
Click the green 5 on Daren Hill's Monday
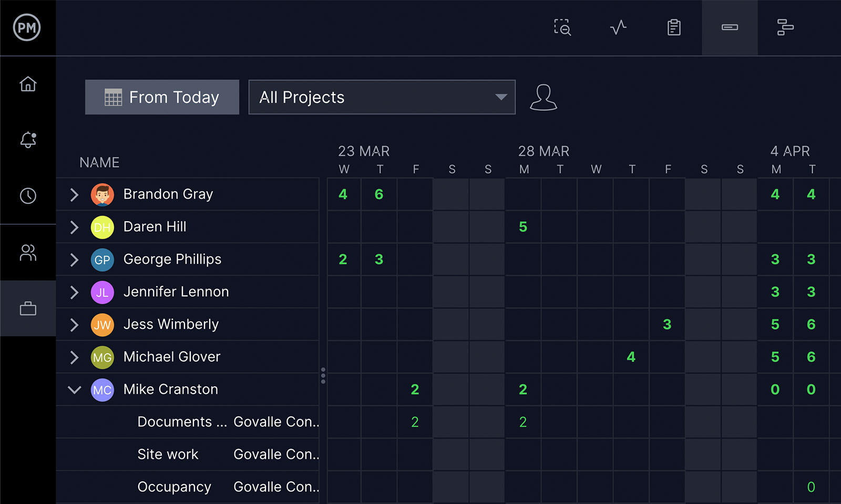point(523,227)
